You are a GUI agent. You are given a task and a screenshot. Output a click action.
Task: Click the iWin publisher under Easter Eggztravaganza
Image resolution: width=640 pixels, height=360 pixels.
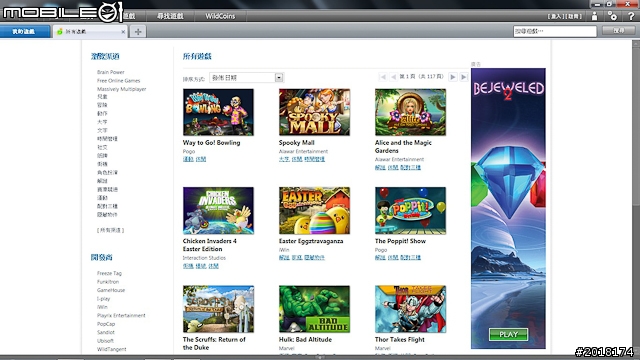click(x=284, y=250)
